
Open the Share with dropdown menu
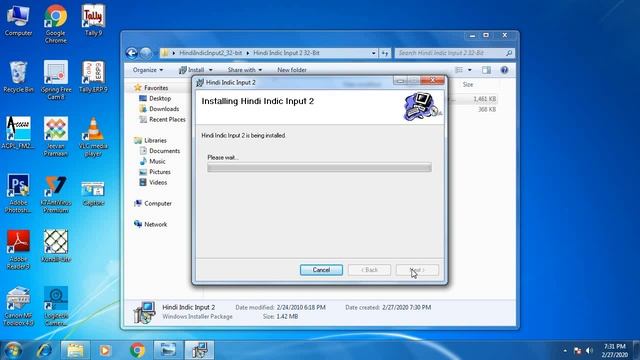click(244, 70)
